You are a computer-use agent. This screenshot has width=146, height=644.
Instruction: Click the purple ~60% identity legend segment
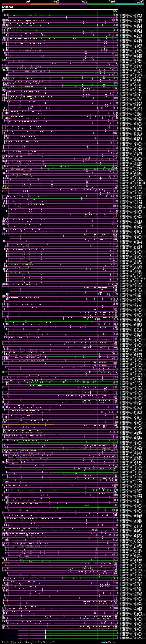[73, 4]
